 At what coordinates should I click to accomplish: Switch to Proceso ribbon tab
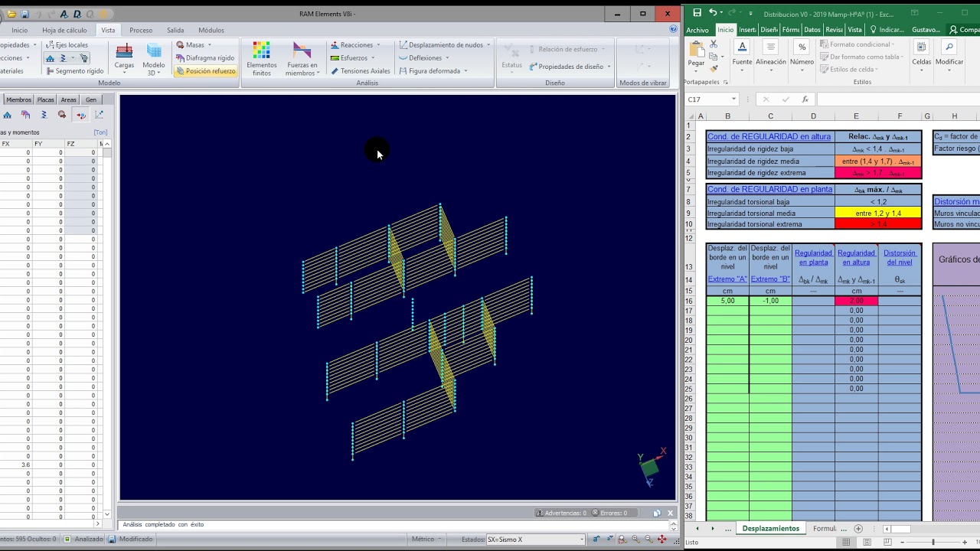[141, 31]
